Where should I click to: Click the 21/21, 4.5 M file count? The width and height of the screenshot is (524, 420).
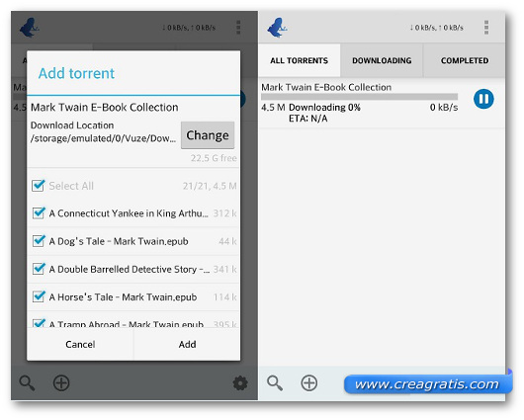tap(210, 186)
